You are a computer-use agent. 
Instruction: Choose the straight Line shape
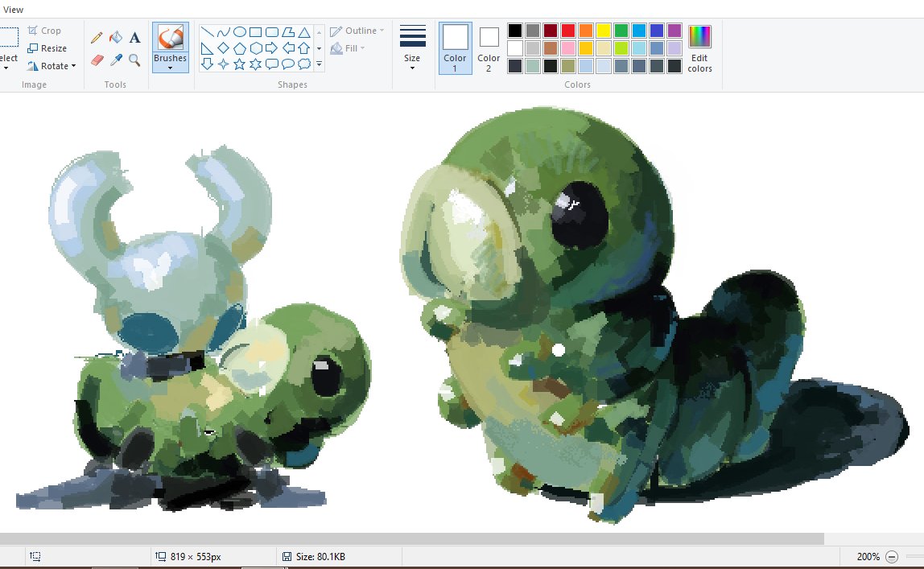tap(207, 32)
